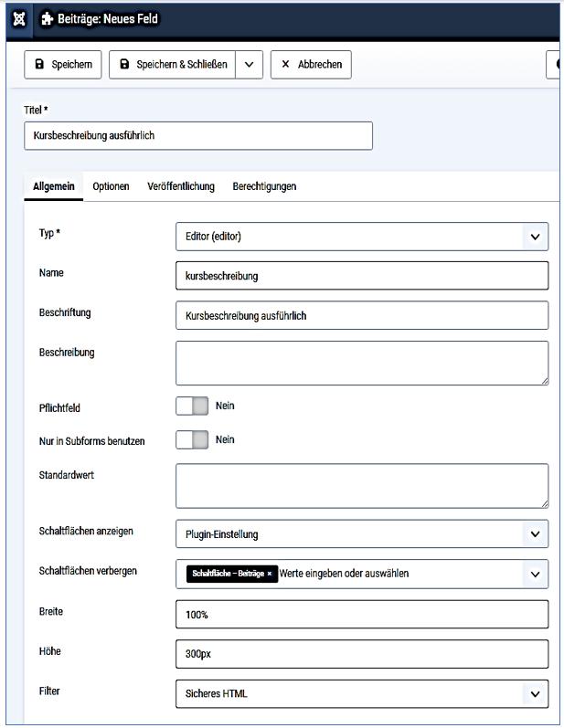Toggle the Pflichtfeld switch
Screen dimensions: 564x728
click(192, 406)
